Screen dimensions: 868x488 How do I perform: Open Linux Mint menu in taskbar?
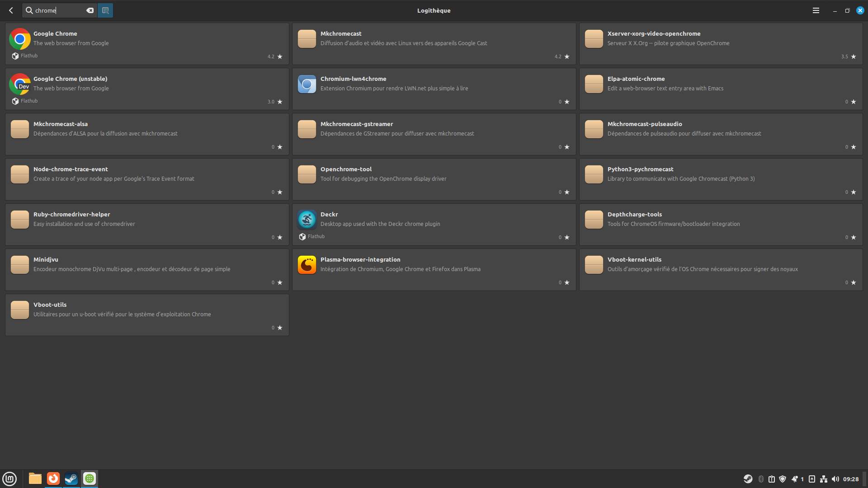click(9, 479)
